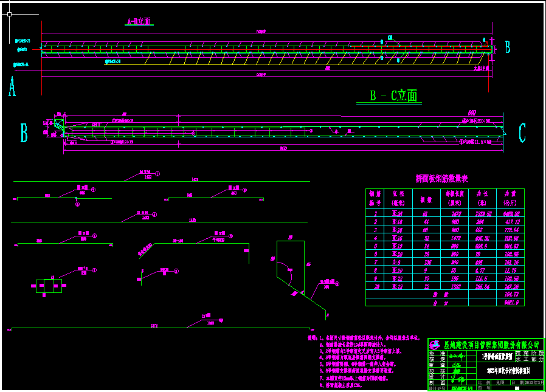Click the cyan letter B beside top elevation
Screen dimensions: 546x392
508,47
